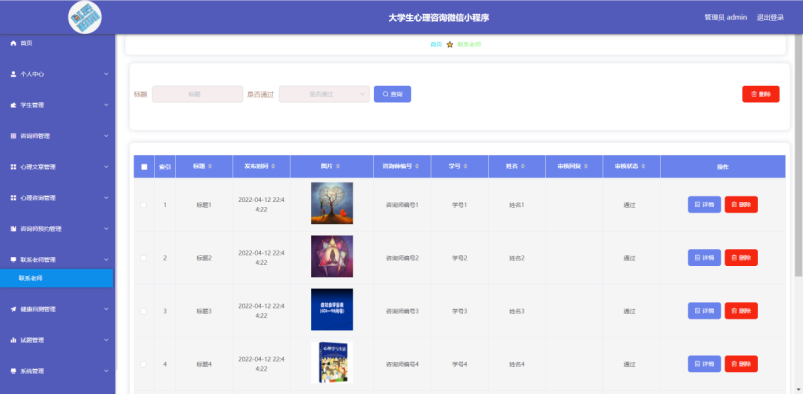The height and width of the screenshot is (394, 803).
Task: Sort by 姓名 using its sort arrows
Action: point(524,167)
